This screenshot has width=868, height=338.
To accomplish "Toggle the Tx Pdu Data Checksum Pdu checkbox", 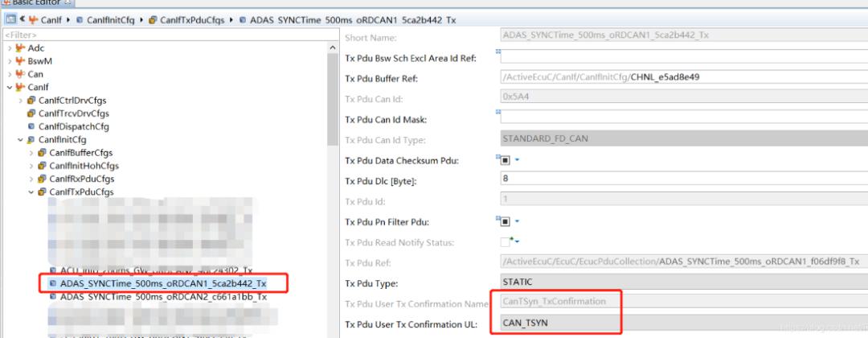I will [505, 160].
